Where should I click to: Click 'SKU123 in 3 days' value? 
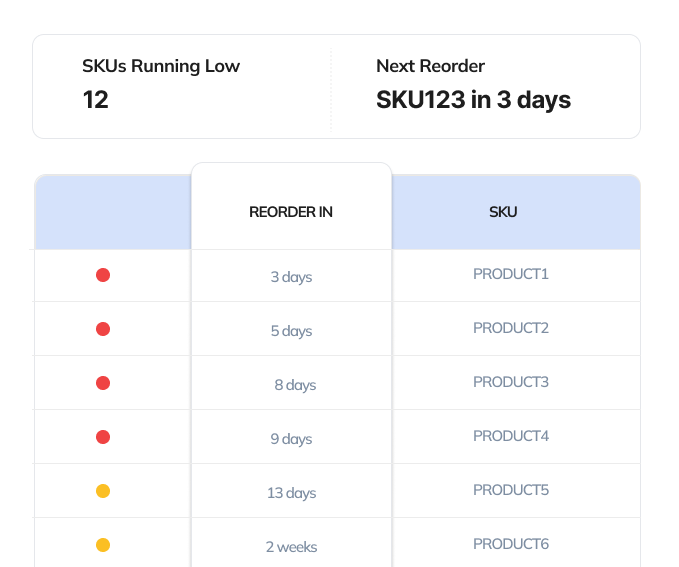point(473,100)
